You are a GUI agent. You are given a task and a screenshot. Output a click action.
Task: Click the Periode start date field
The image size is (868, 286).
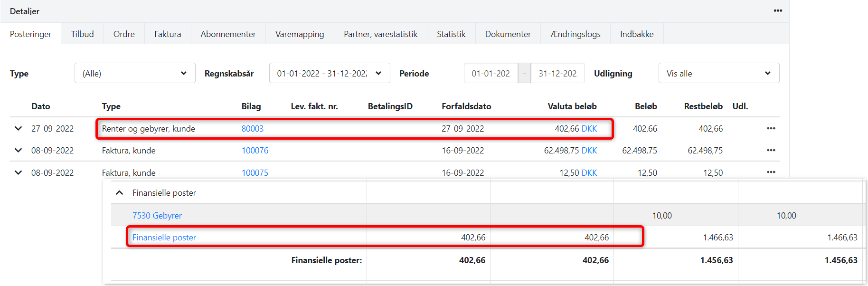pos(491,73)
